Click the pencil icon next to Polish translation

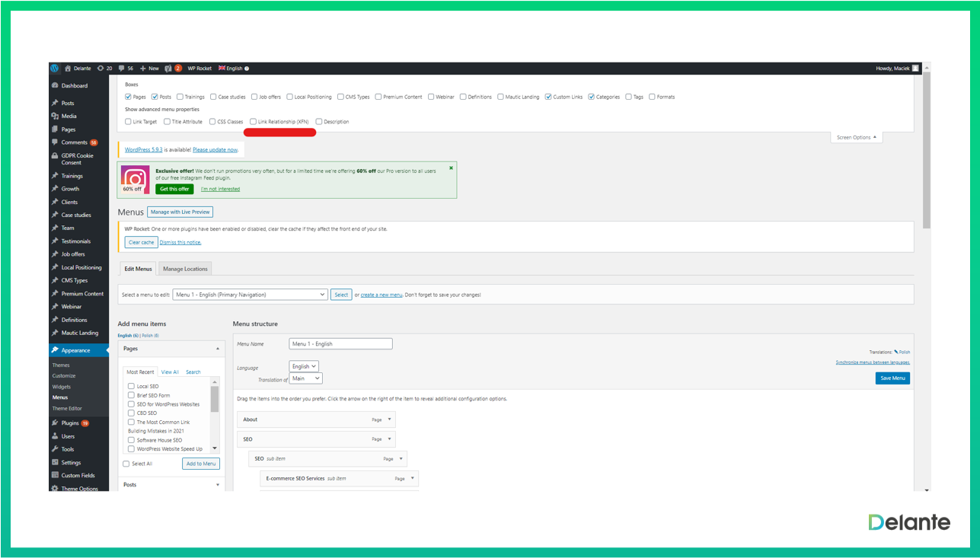896,352
